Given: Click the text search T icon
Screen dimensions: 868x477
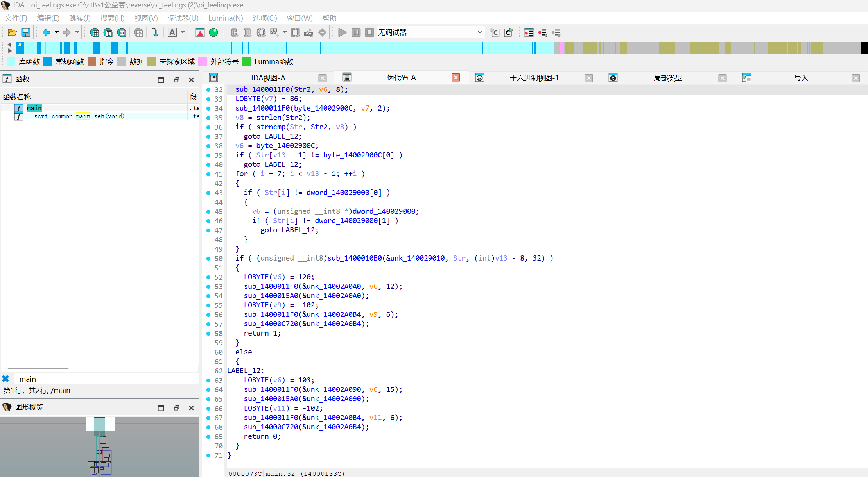Looking at the screenshot, I should (x=108, y=32).
